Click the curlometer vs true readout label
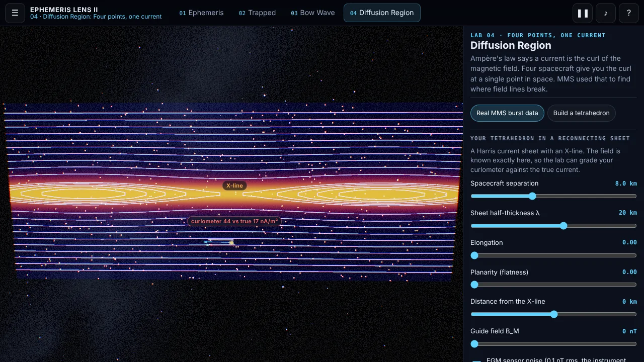Screen dimensions: 644x362 click(x=234, y=221)
